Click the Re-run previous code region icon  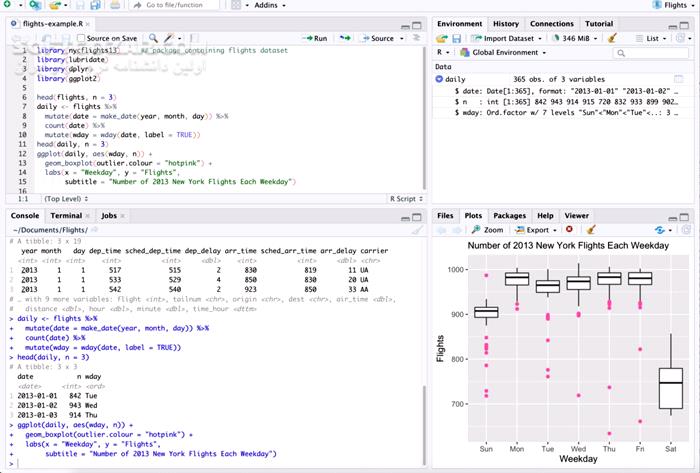[x=345, y=38]
